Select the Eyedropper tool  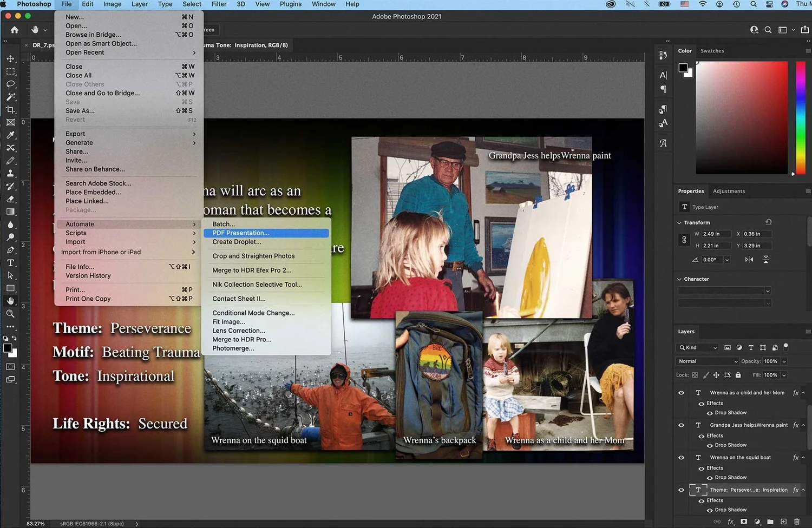[x=10, y=135]
